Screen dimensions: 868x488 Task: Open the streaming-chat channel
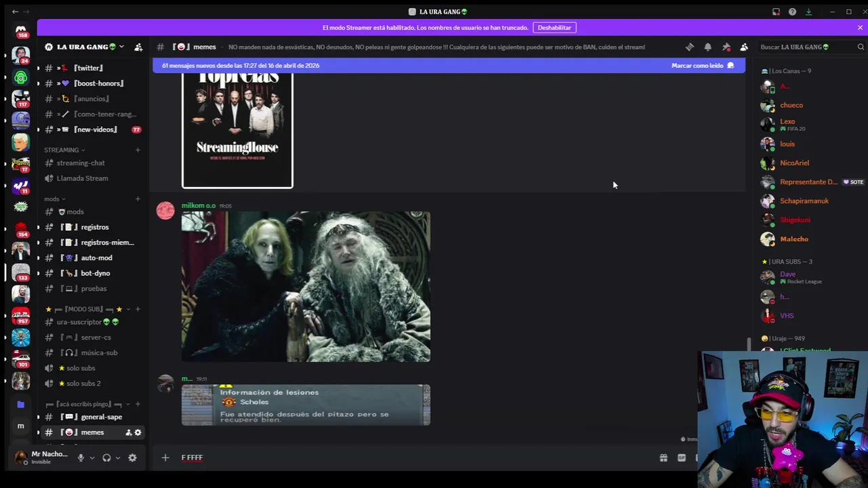pyautogui.click(x=93, y=163)
